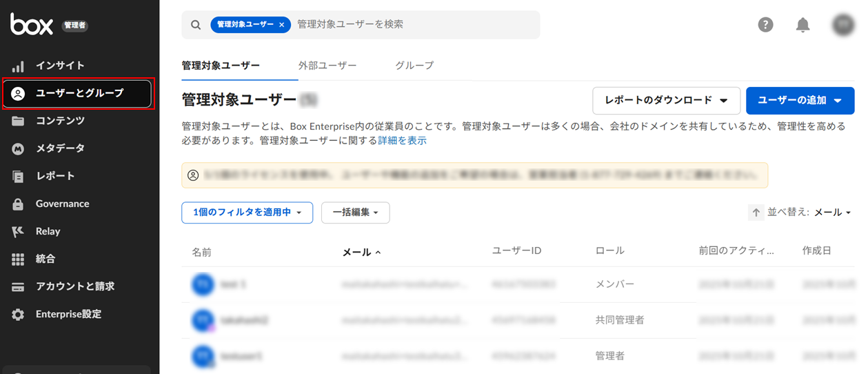Click the Governance lock icon
This screenshot has width=868, height=374.
pyautogui.click(x=19, y=204)
